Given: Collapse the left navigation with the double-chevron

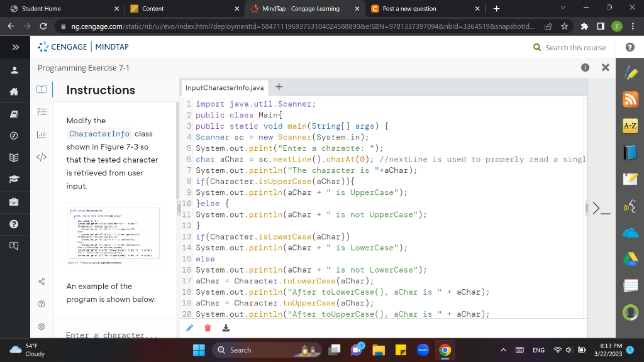Looking at the screenshot, I should click(x=14, y=47).
